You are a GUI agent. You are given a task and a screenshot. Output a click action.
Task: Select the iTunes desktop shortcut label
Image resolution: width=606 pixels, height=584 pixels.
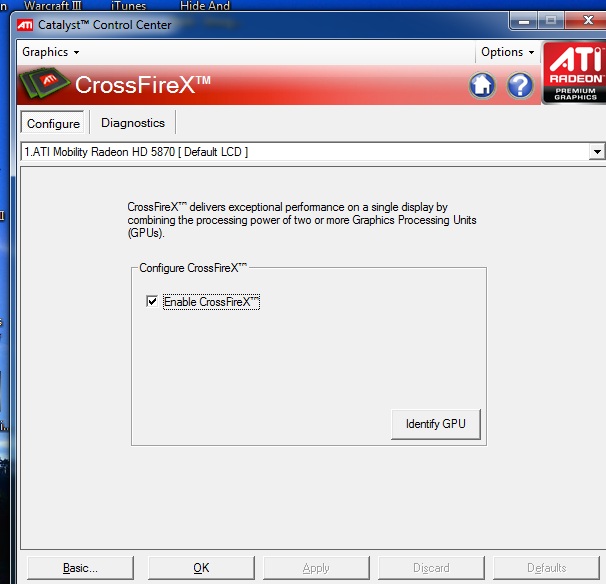pos(128,5)
